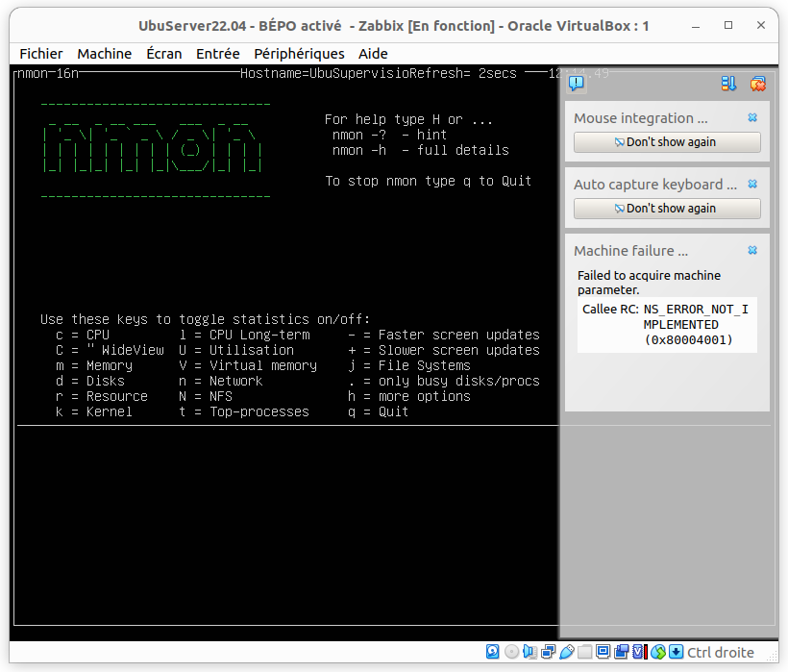
Task: Click the keyboard capture arrow icon
Action: pyautogui.click(x=676, y=652)
